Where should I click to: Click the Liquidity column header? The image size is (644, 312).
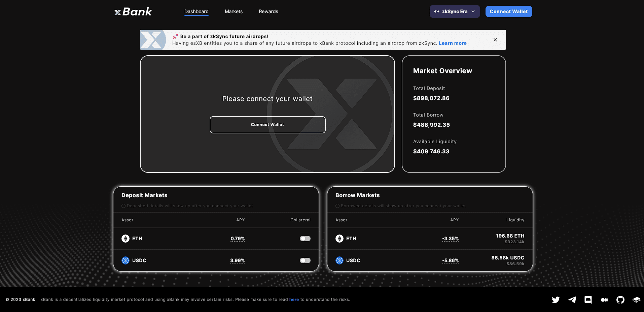tap(515, 220)
